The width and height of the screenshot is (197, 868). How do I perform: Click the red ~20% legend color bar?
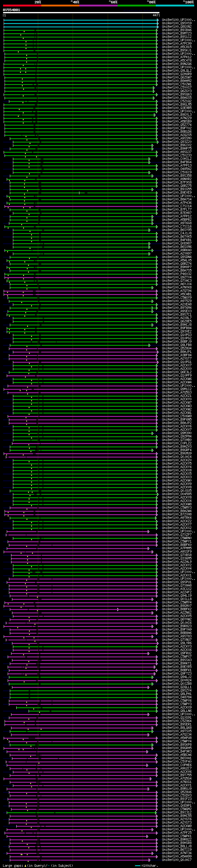tap(22, 6)
